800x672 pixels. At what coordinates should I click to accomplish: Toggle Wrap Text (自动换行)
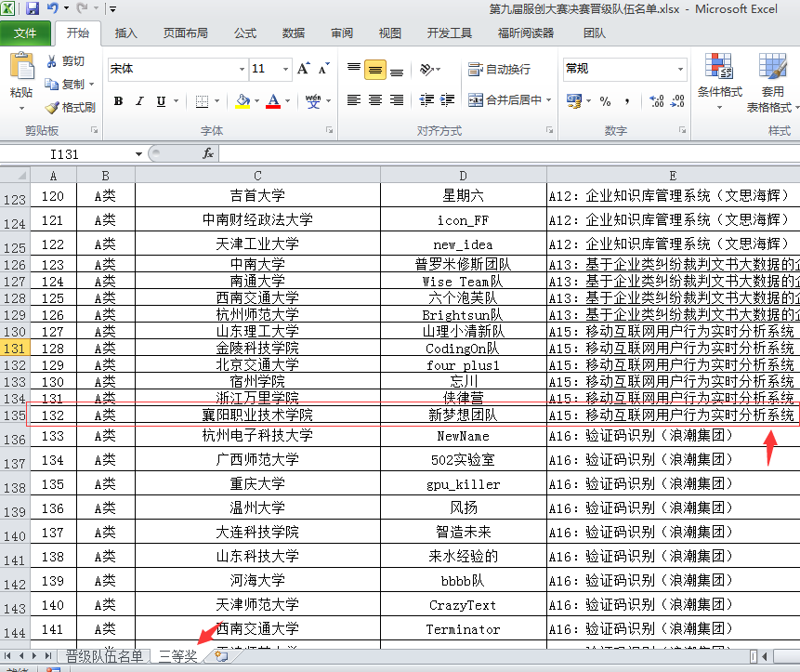coord(499,69)
